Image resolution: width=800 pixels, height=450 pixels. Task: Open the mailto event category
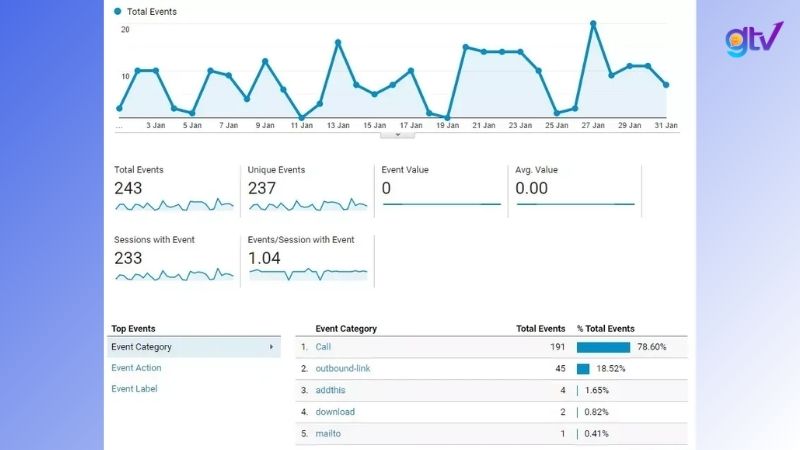pyautogui.click(x=328, y=434)
